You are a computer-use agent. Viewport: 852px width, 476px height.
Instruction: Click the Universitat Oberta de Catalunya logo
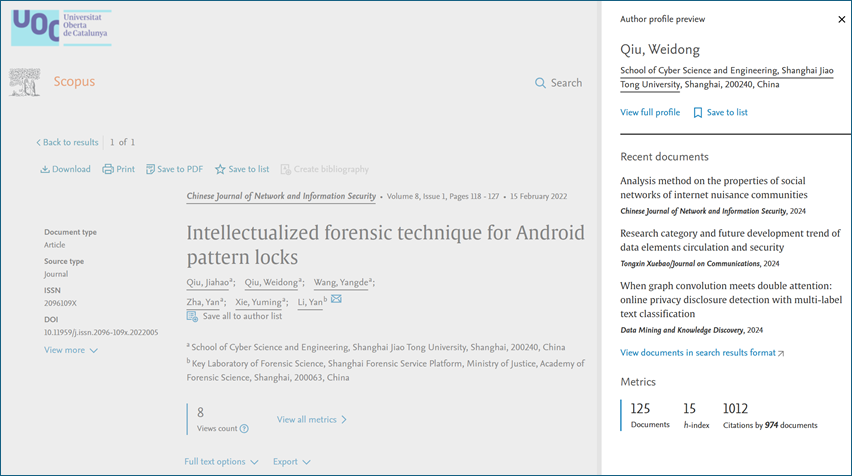[61, 27]
